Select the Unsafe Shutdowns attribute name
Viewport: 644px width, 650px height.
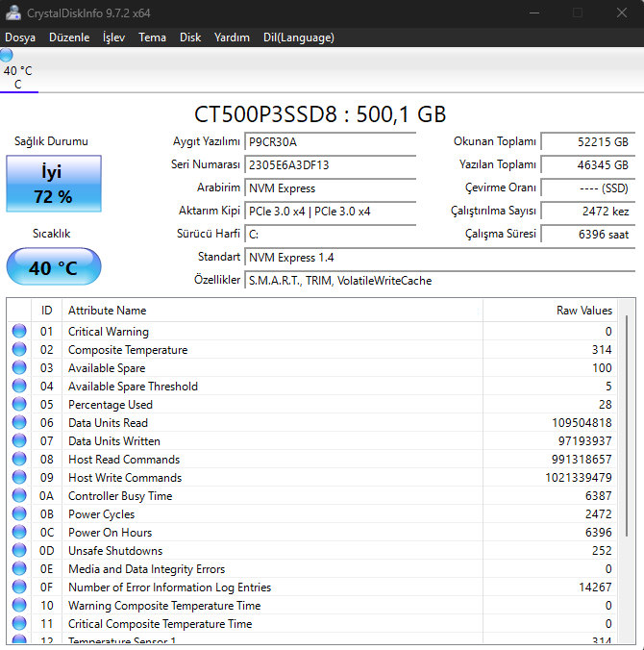(115, 551)
